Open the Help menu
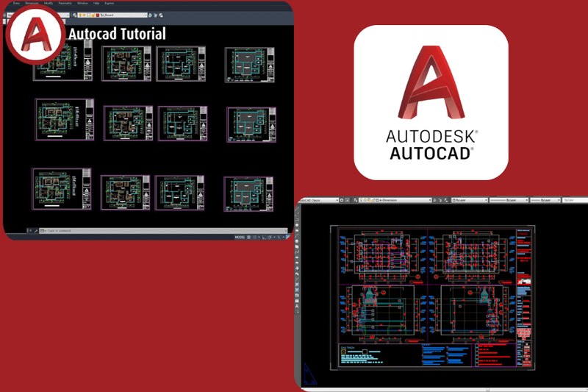Image resolution: width=588 pixels, height=392 pixels. click(96, 4)
